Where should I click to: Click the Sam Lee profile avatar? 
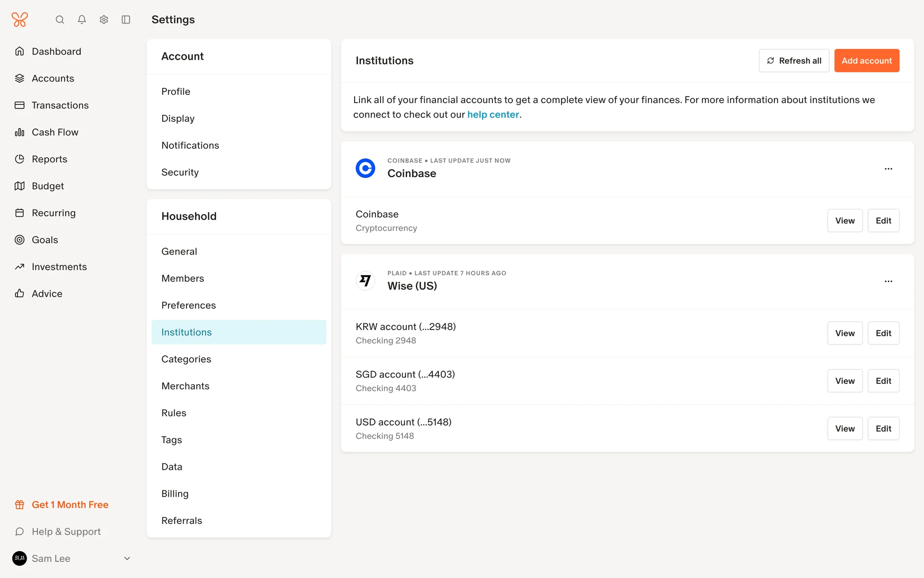20,559
